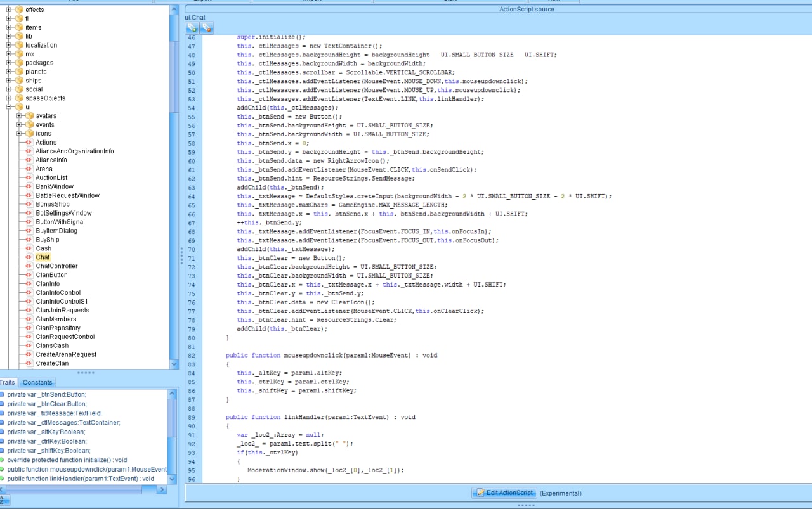Open the CreateClan class
The image size is (812, 509).
point(53,363)
